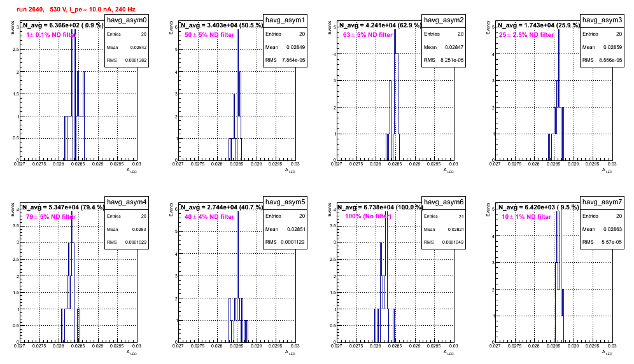Click the N_avg = 2.744e+04 label
Image resolution: width=634 pixels, height=364 pixels.
tap(221, 207)
